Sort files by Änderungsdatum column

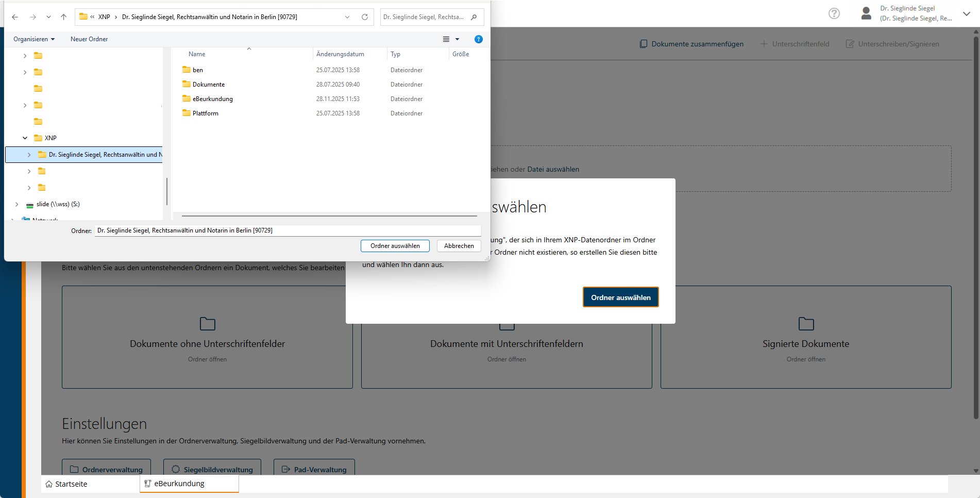(340, 54)
